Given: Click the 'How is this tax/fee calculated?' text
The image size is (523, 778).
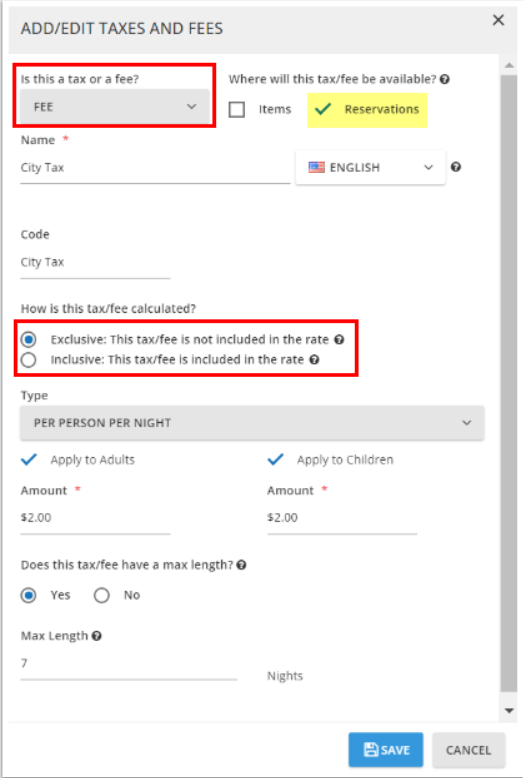Looking at the screenshot, I should [108, 309].
